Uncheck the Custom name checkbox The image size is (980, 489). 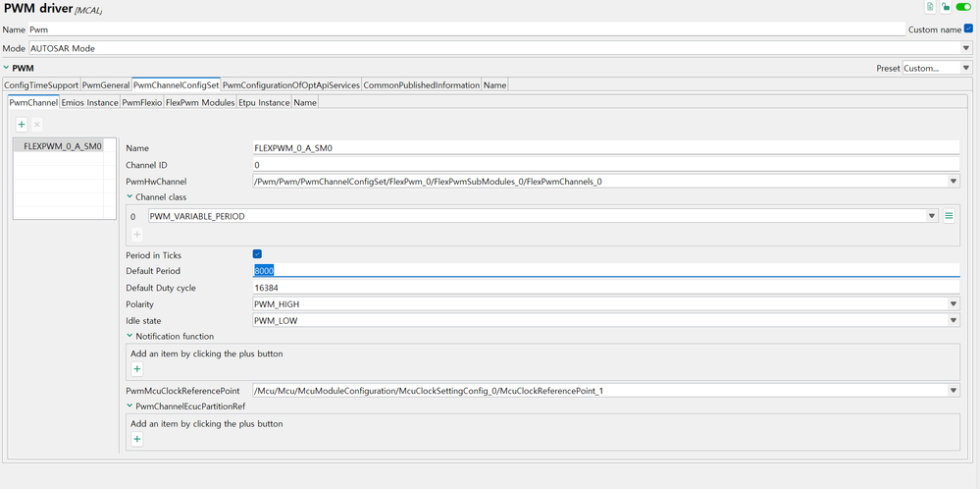click(969, 29)
